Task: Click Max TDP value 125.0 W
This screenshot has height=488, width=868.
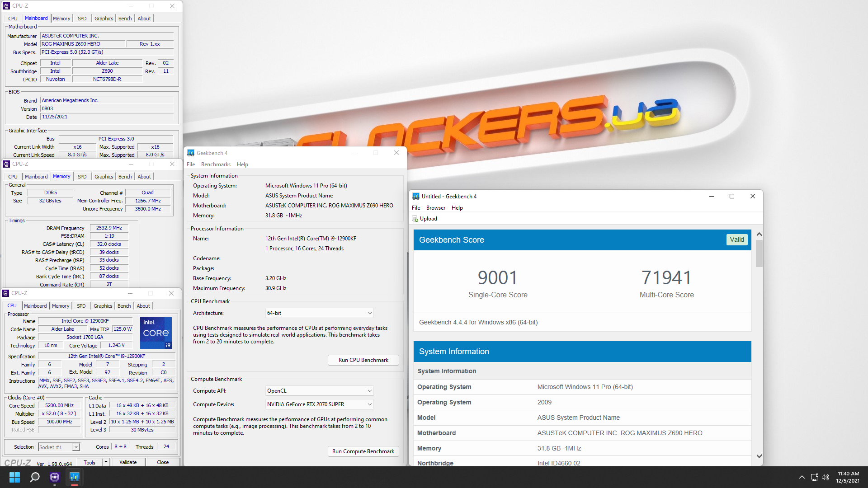Action: pos(123,329)
